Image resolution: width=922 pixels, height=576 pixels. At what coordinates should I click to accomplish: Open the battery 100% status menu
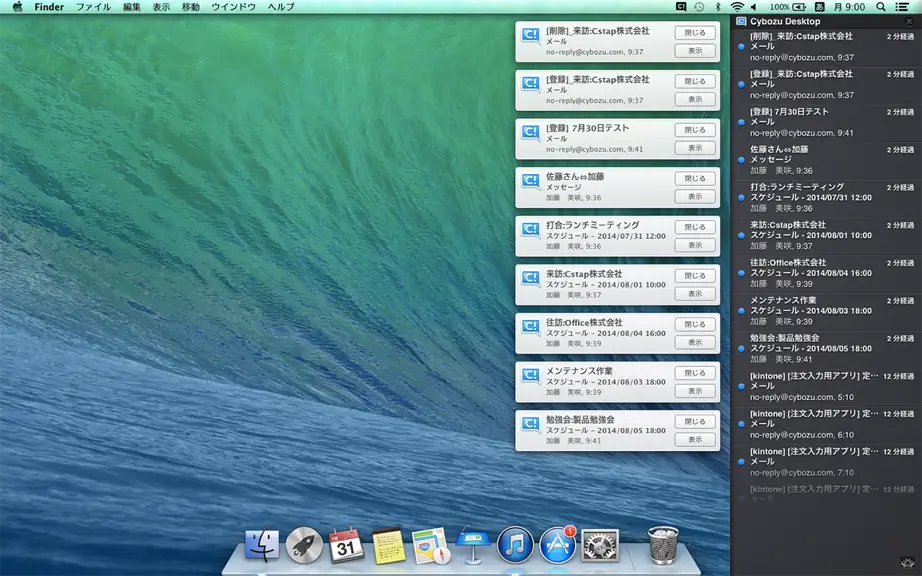click(787, 6)
